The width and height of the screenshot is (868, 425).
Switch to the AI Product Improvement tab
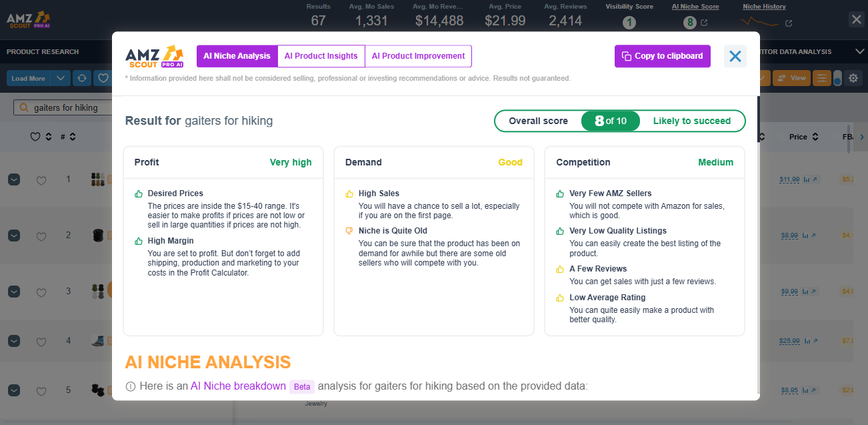[418, 56]
